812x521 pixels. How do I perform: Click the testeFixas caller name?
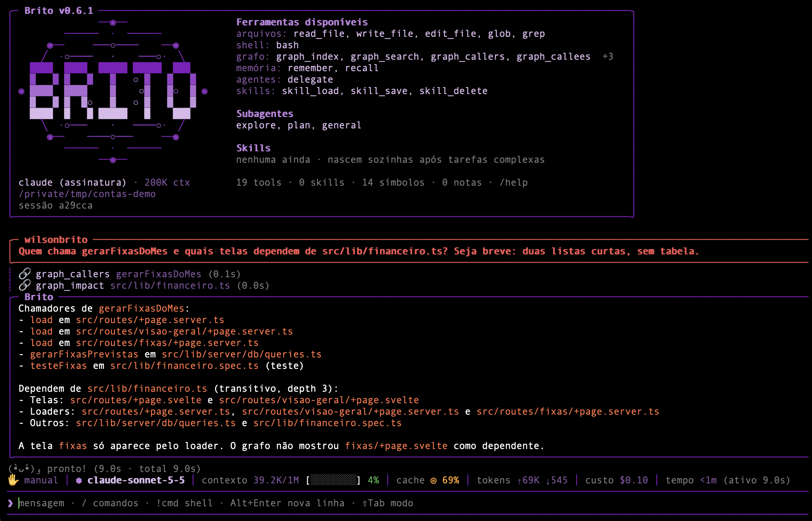click(x=58, y=366)
